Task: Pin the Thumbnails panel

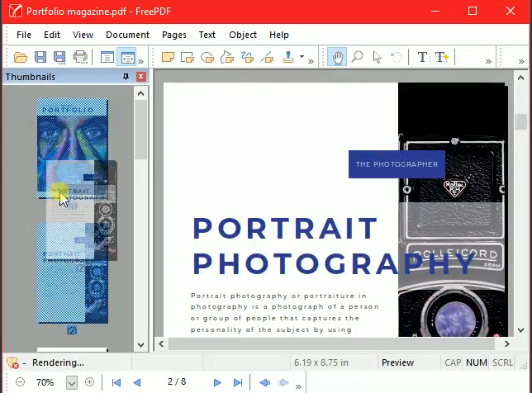Action: click(126, 77)
